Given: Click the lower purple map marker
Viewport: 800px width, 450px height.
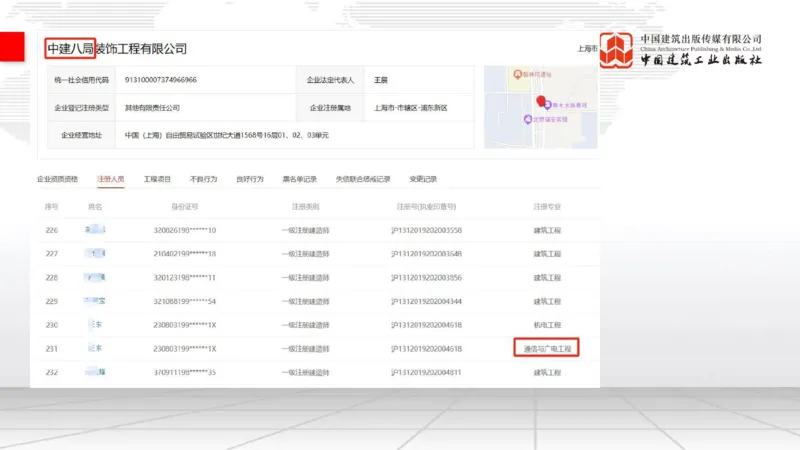Looking at the screenshot, I should click(528, 119).
